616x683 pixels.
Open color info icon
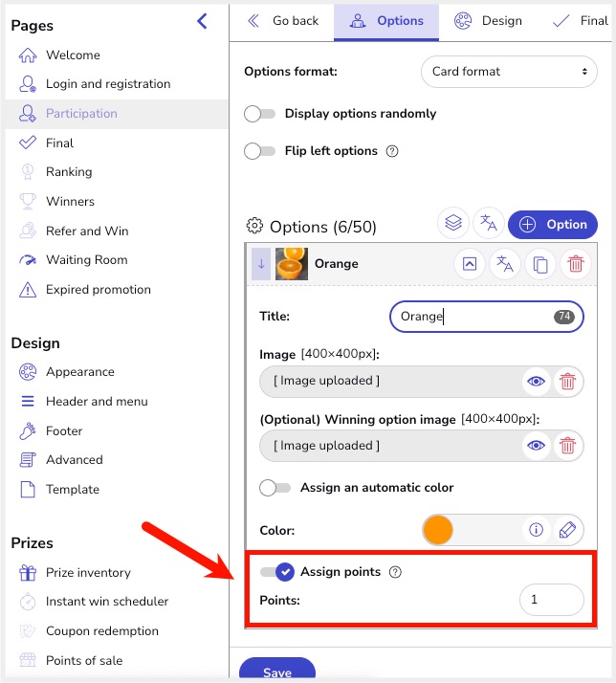click(x=537, y=530)
